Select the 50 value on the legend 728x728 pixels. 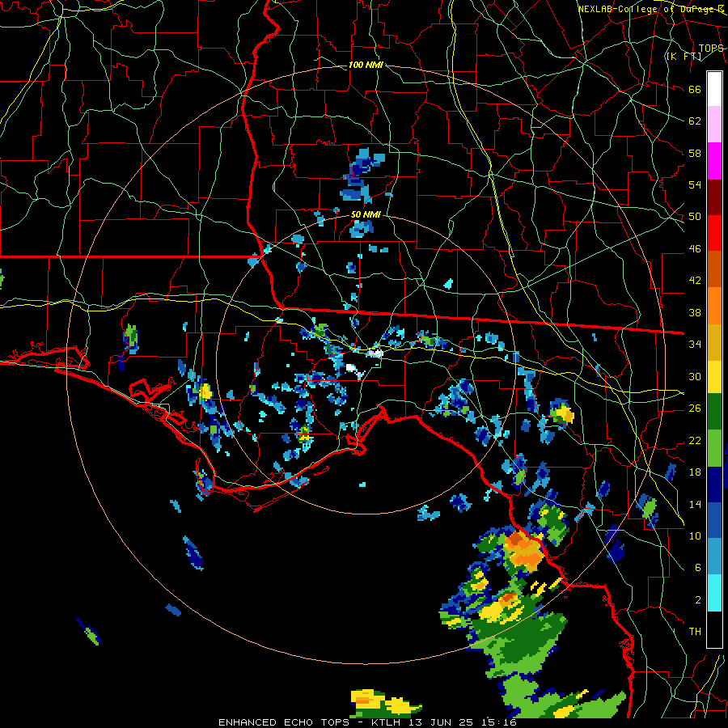[695, 217]
